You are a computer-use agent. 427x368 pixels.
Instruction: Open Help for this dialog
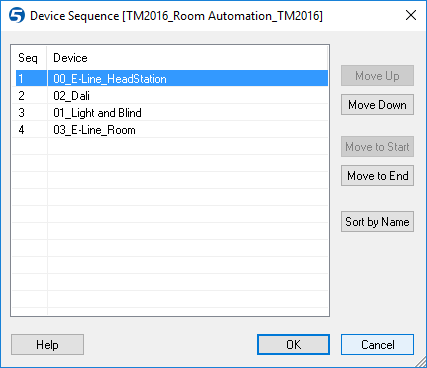point(47,345)
